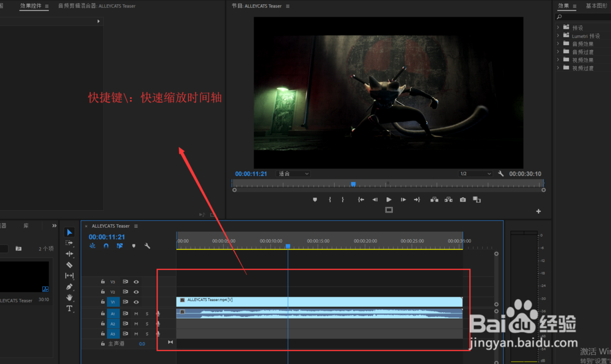This screenshot has height=364, width=611.
Task: Toggle safe margins frame icon
Action: [x=389, y=210]
